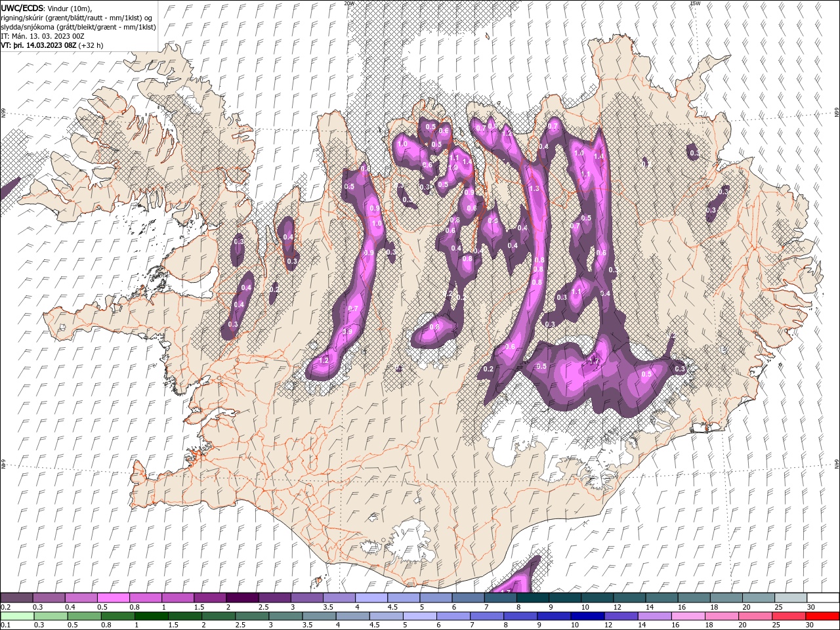Click the '0.2' label in top legend row
Viewport: 840px width, 630px height.
tap(5, 607)
